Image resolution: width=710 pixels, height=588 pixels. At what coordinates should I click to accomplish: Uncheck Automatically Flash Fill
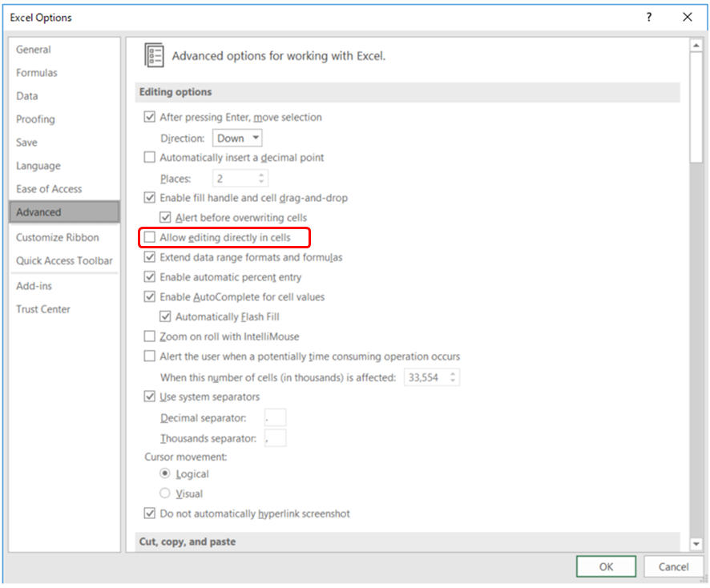click(165, 316)
